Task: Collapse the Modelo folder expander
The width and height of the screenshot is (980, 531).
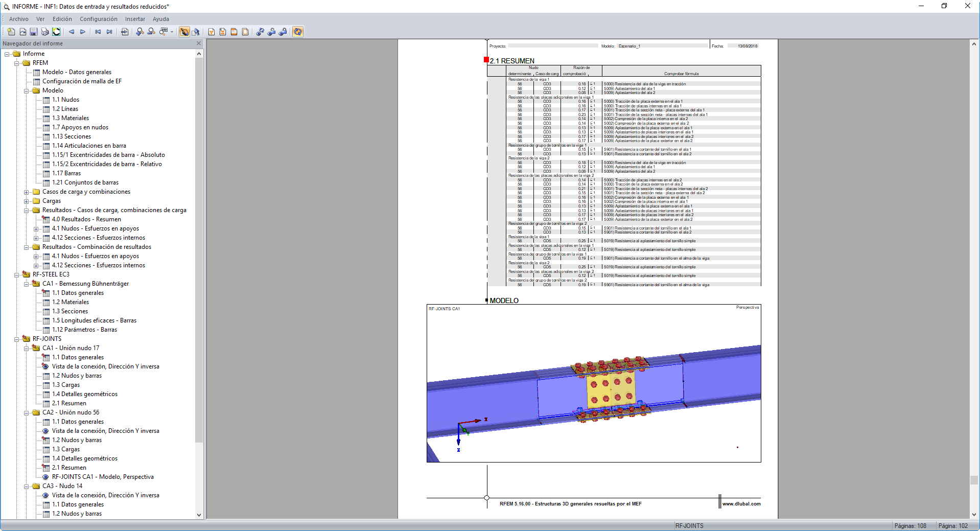Action: pyautogui.click(x=27, y=91)
